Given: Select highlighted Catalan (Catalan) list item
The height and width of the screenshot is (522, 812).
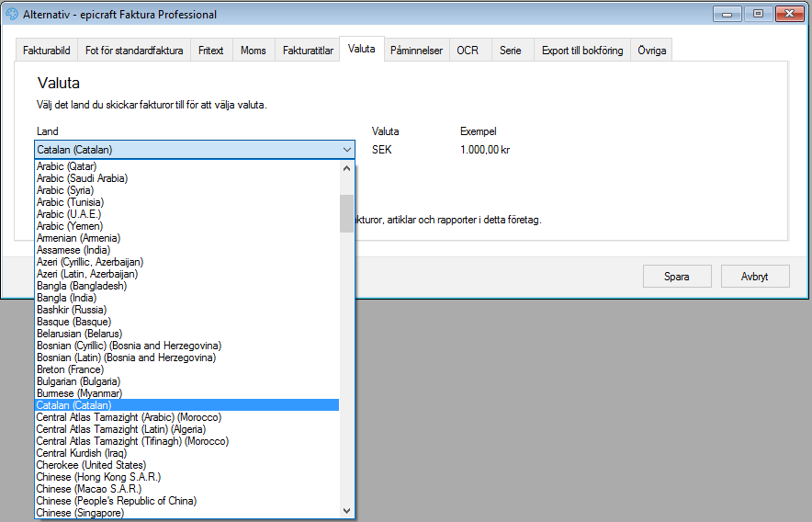Looking at the screenshot, I should click(x=187, y=405).
